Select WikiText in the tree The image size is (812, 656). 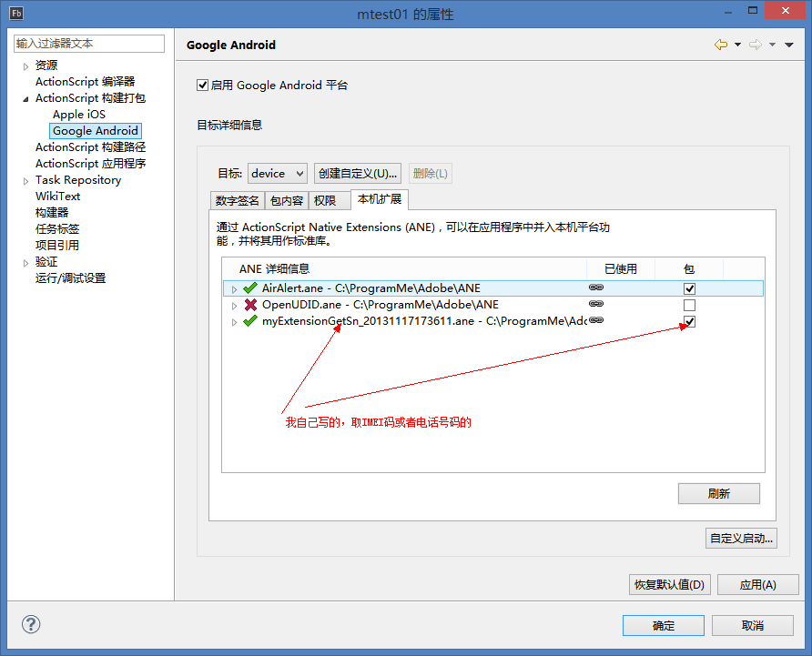click(57, 197)
